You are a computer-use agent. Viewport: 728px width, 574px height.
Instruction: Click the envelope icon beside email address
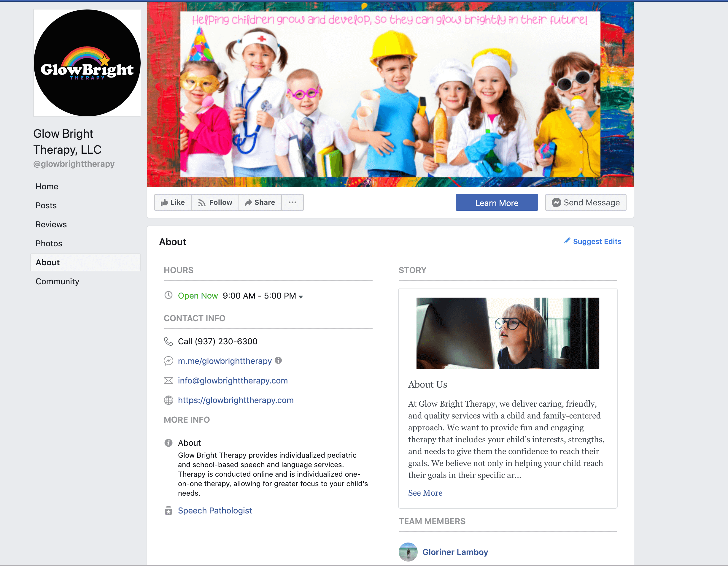pyautogui.click(x=168, y=380)
